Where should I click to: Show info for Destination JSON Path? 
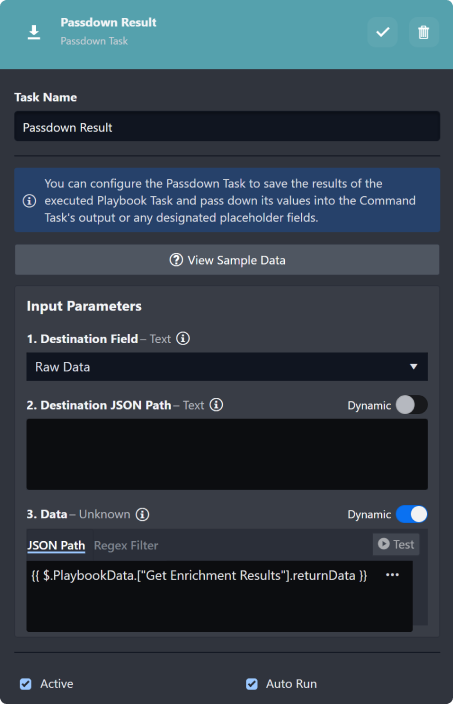(x=216, y=405)
